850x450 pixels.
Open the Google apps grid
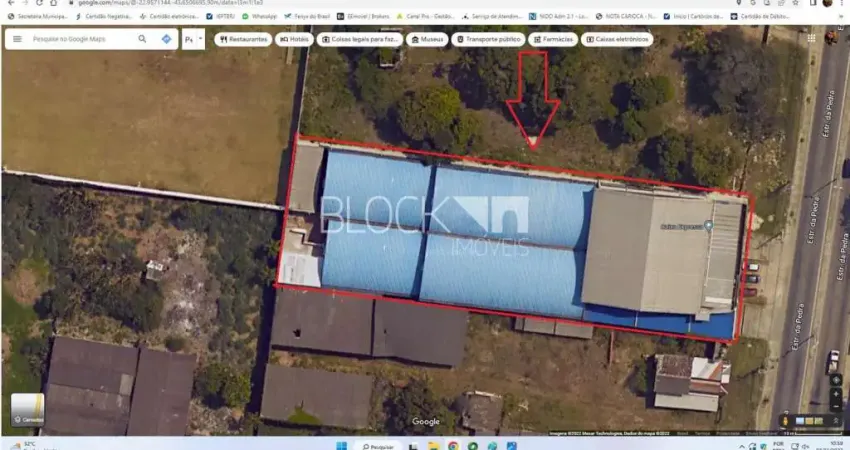[x=811, y=38]
